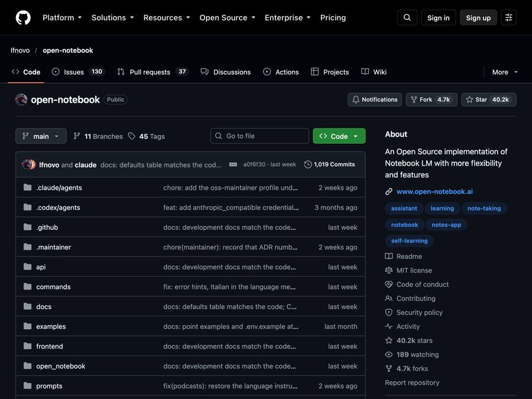View the 45 Tags link
Viewport: 532px width, 399px height.
click(147, 137)
